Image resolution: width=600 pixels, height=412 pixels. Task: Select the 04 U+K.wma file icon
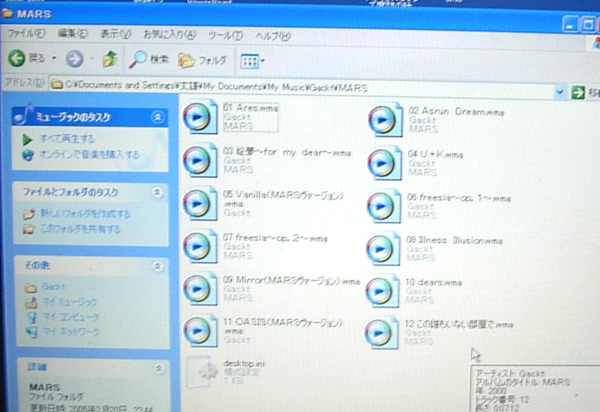[x=385, y=163]
